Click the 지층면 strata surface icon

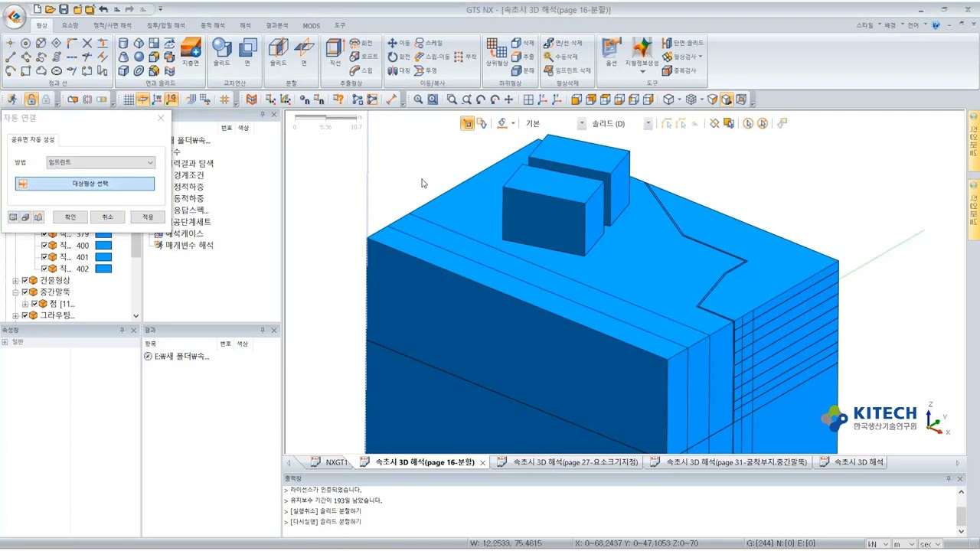click(x=191, y=52)
